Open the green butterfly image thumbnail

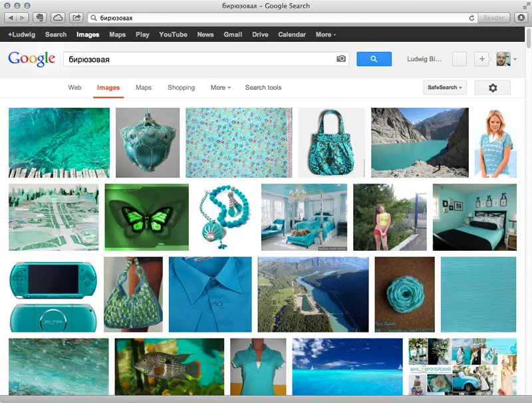pos(146,217)
